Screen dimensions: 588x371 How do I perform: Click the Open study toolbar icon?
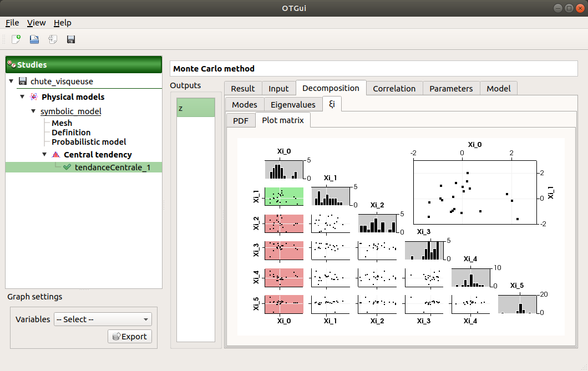click(34, 39)
